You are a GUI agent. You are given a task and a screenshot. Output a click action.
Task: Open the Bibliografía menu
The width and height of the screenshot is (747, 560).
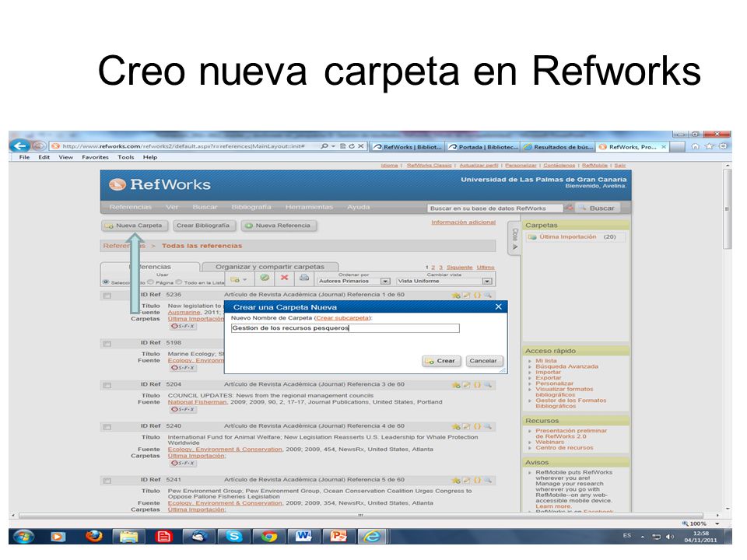251,207
